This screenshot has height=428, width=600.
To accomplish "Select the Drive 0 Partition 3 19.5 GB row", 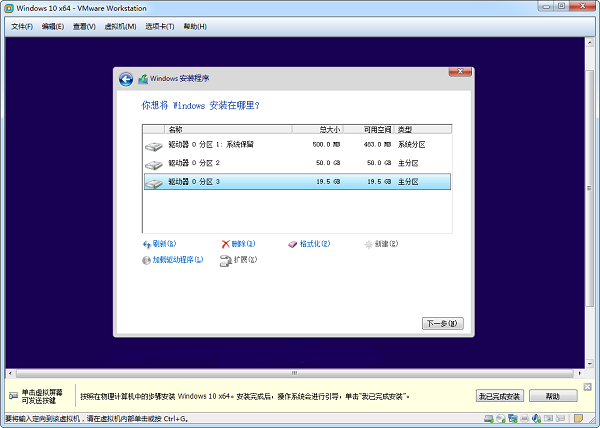I will coord(297,182).
